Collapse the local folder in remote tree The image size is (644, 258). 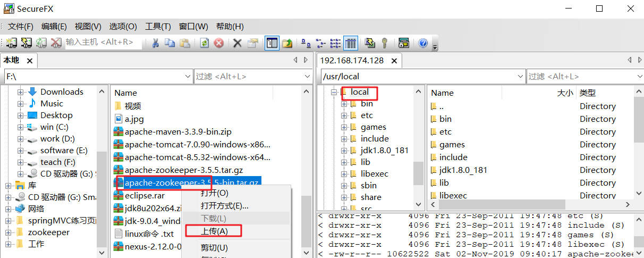coord(334,92)
